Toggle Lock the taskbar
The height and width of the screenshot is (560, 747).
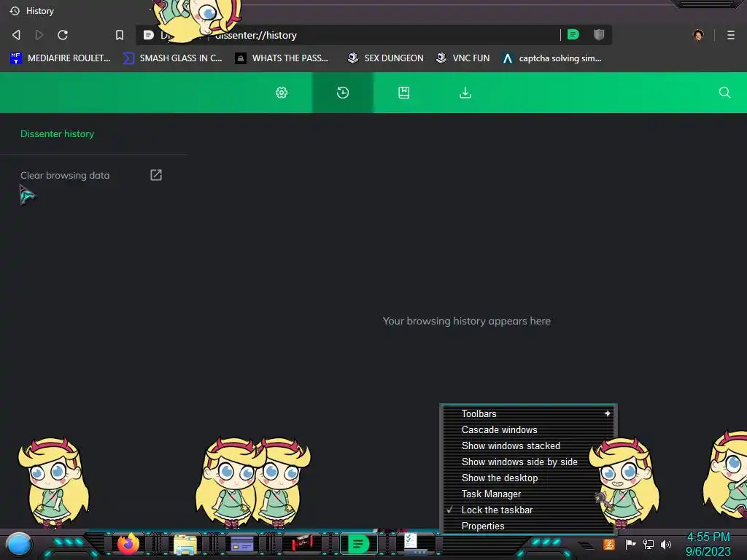click(528, 510)
